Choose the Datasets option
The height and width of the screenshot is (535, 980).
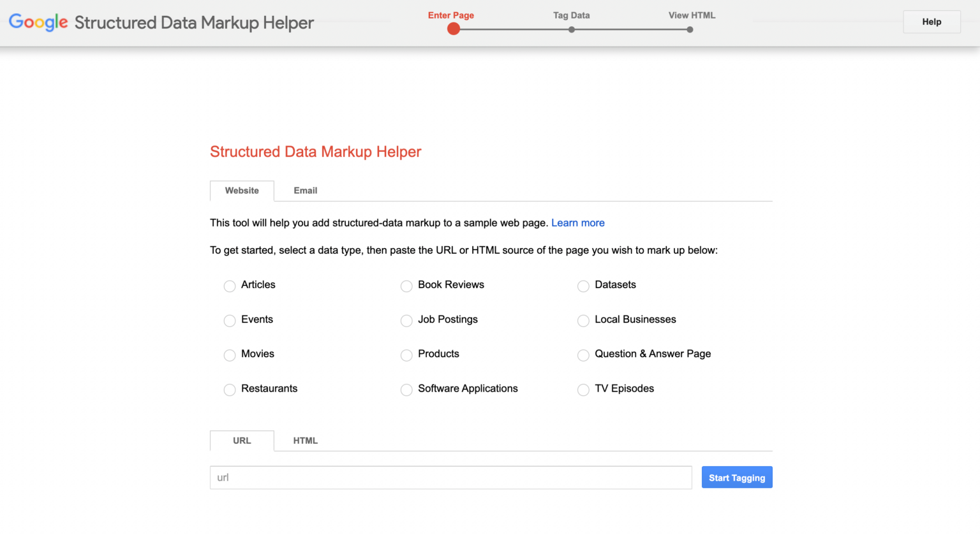[x=583, y=286]
